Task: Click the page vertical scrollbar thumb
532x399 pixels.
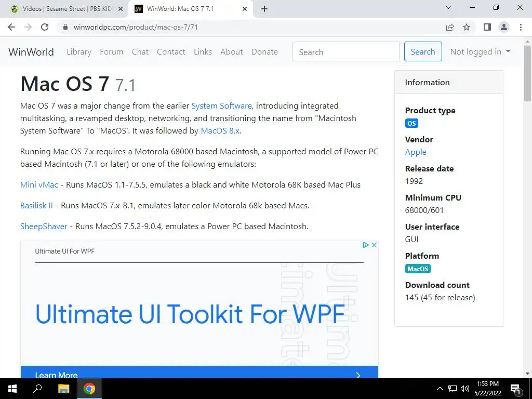Action: [527, 73]
